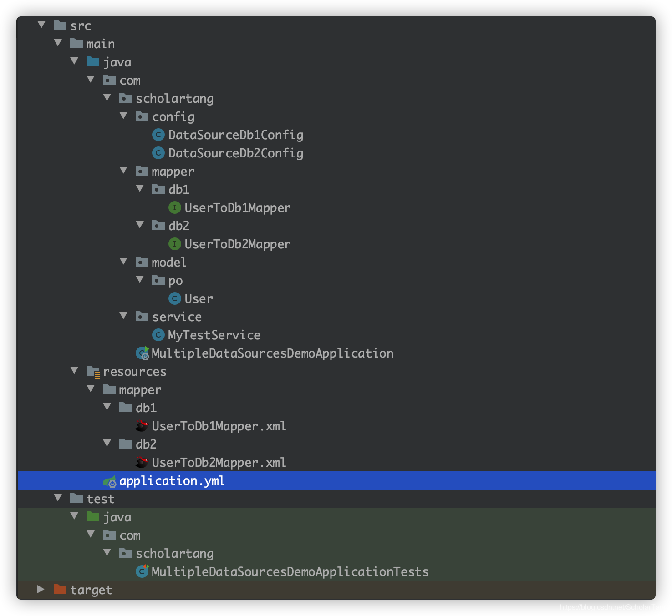Image resolution: width=672 pixels, height=616 pixels.
Task: Select DataSourceDb2Config in the tree
Action: [x=236, y=153]
